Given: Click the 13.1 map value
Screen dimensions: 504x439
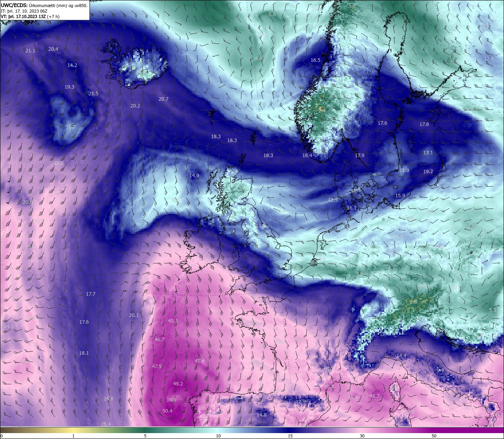Looking at the screenshot, I should (428, 153).
